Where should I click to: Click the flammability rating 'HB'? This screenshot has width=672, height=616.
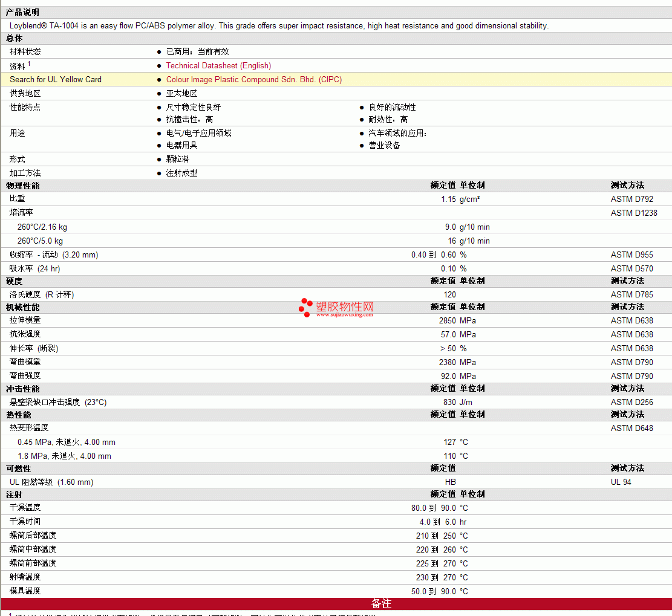(451, 482)
